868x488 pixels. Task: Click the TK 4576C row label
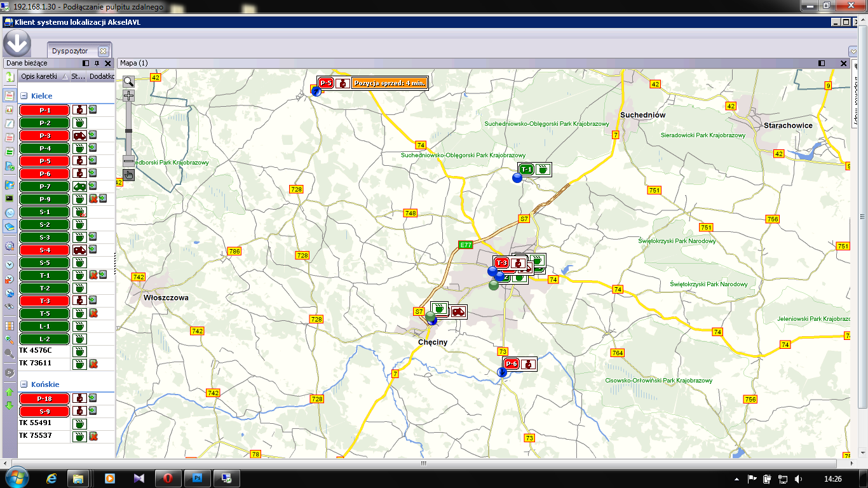tap(35, 350)
